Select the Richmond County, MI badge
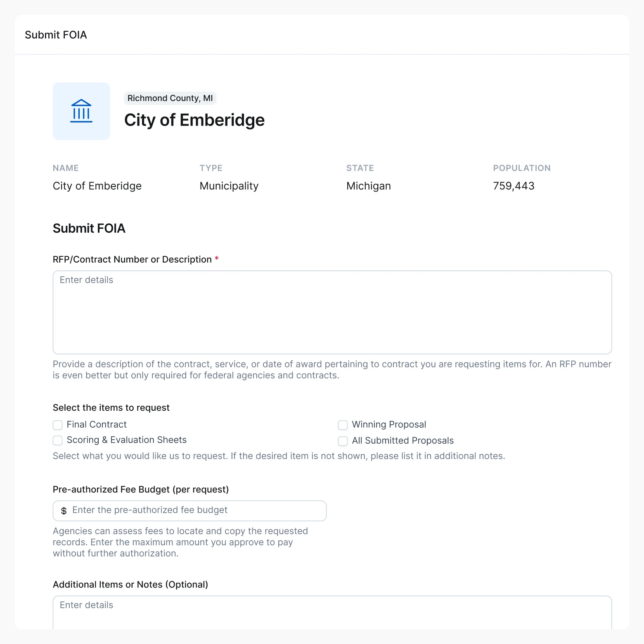Viewport: 644px width, 644px height. (x=170, y=98)
